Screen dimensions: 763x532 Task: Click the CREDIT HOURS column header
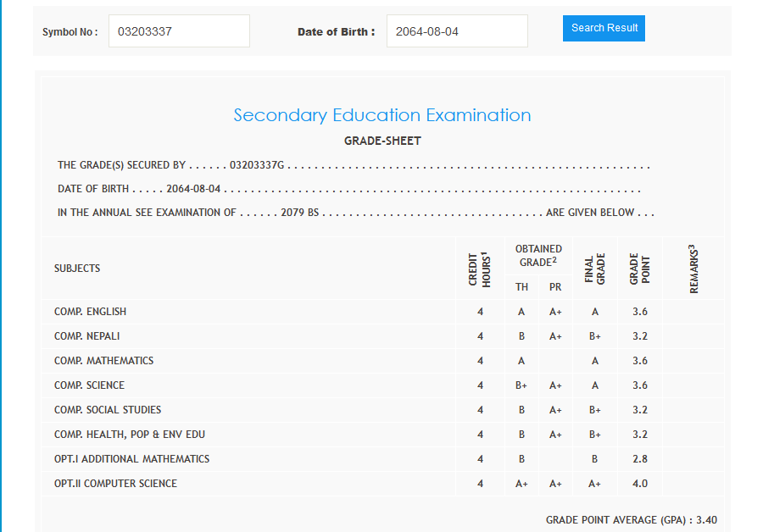pyautogui.click(x=480, y=269)
